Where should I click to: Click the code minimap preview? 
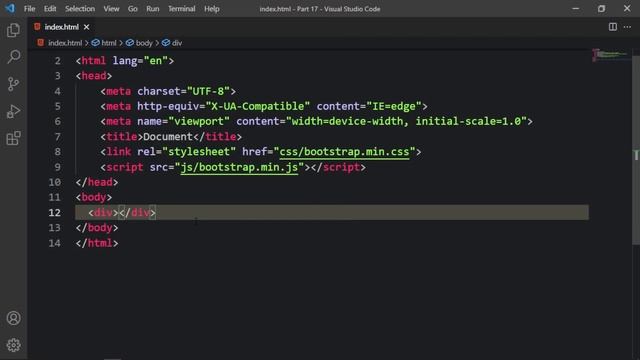(610, 54)
